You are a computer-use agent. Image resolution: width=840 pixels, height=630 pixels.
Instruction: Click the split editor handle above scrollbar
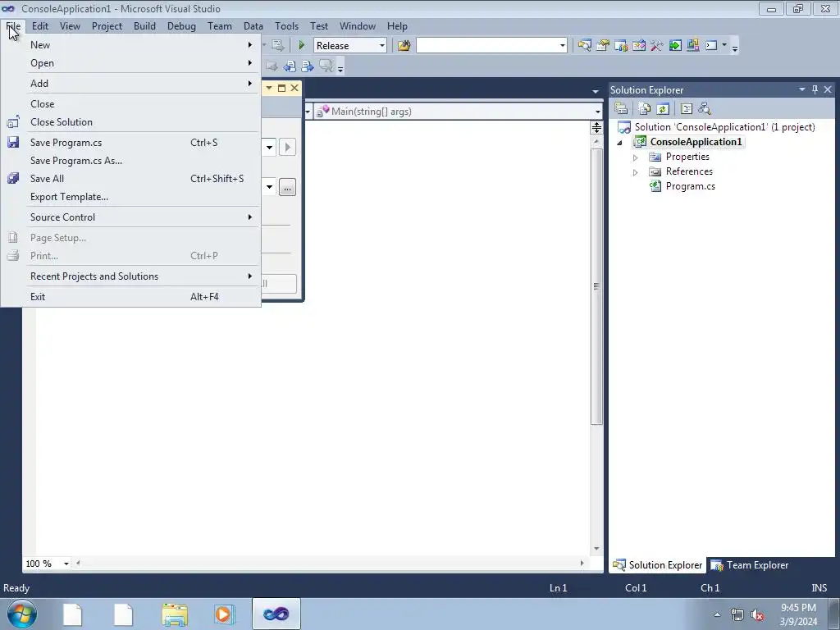pos(596,127)
